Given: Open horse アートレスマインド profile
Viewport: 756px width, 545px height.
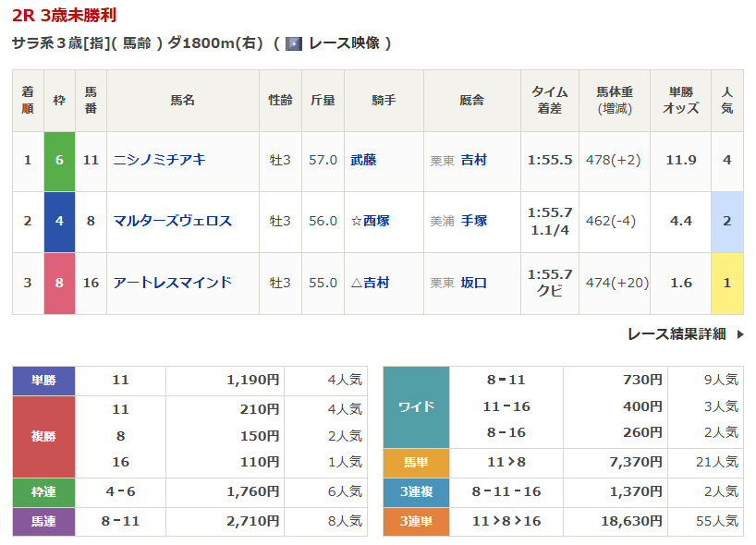Looking at the screenshot, I should 172,283.
